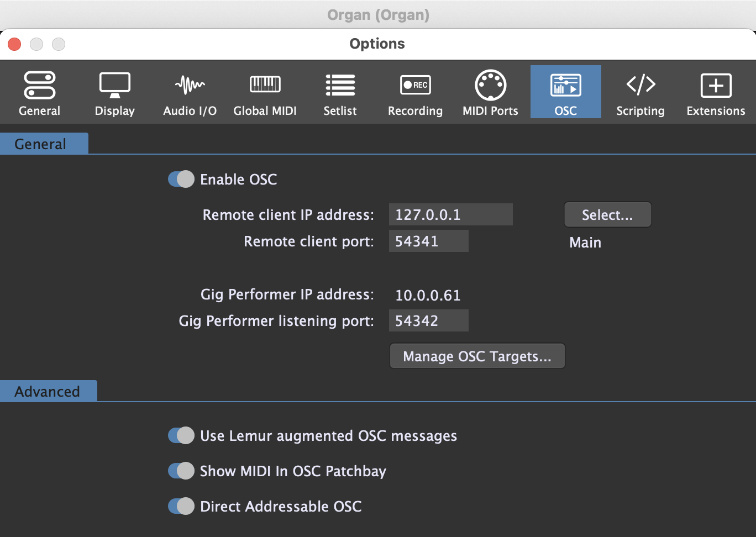Click the Remote client IP address field
Screen dimensions: 756x537
click(x=450, y=214)
